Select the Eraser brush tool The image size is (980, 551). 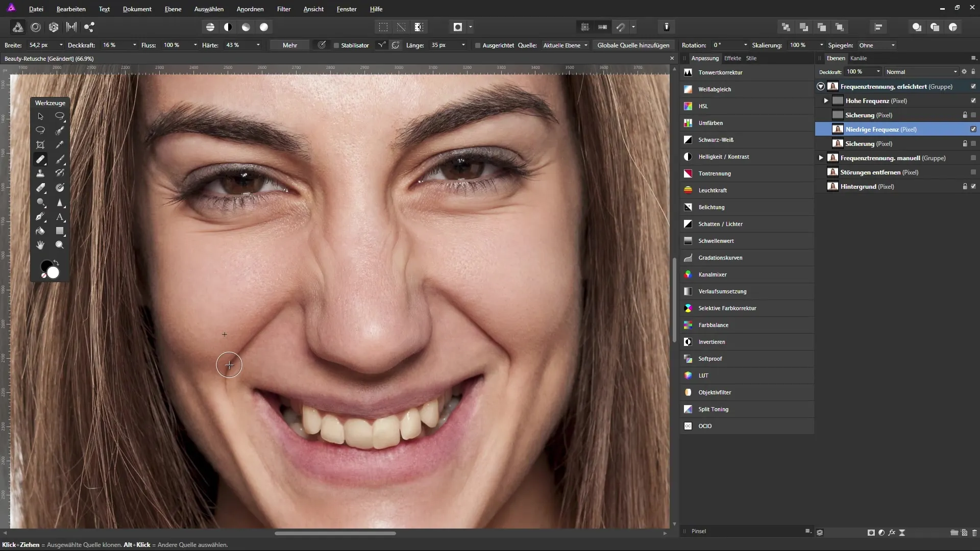pyautogui.click(x=40, y=188)
